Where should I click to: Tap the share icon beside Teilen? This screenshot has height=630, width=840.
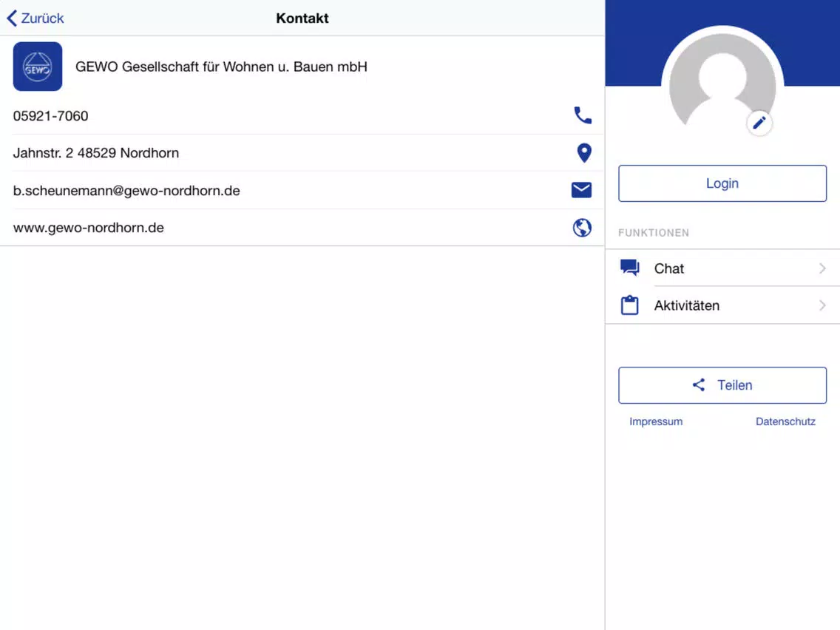(698, 385)
